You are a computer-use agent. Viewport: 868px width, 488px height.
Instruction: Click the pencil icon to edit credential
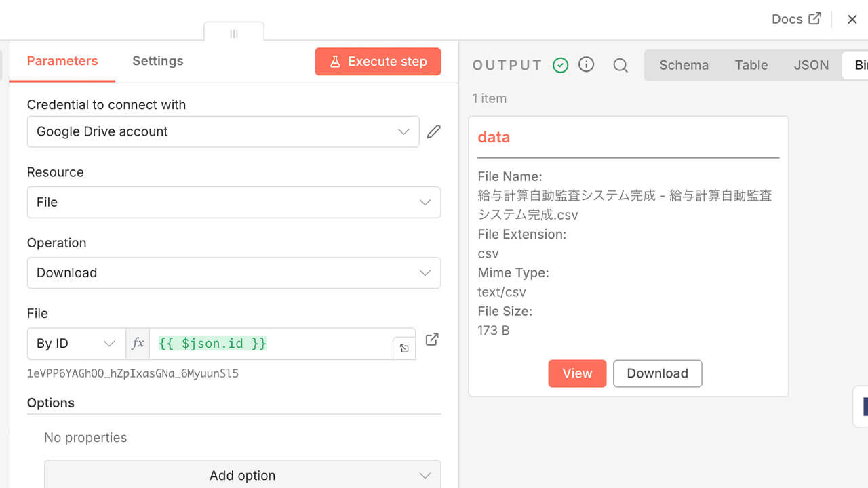[x=434, y=131]
